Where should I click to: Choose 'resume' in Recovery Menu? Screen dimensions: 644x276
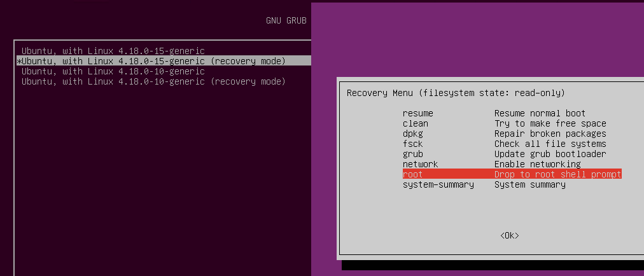[x=417, y=113]
